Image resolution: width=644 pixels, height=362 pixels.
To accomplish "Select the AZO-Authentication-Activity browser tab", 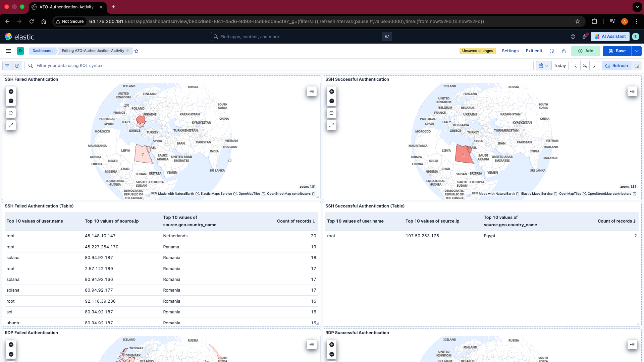I will point(67,7).
